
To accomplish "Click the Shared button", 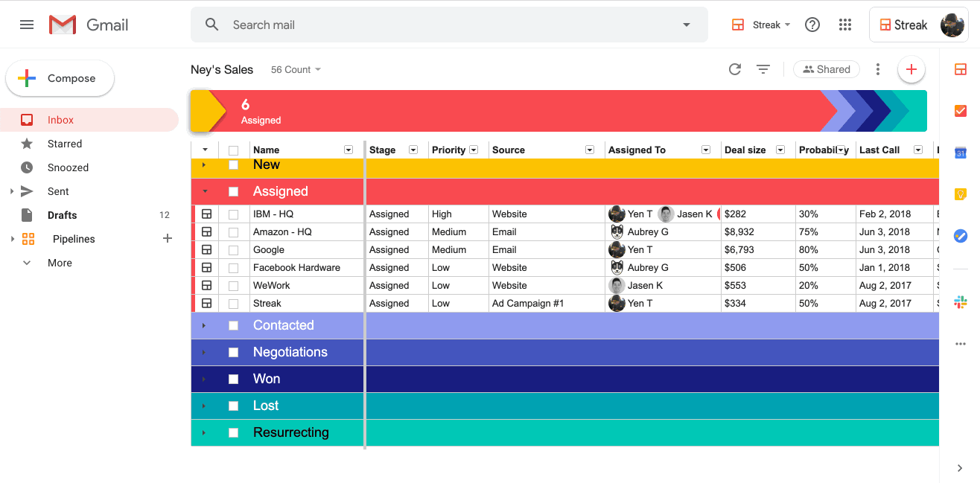I will pyautogui.click(x=827, y=69).
